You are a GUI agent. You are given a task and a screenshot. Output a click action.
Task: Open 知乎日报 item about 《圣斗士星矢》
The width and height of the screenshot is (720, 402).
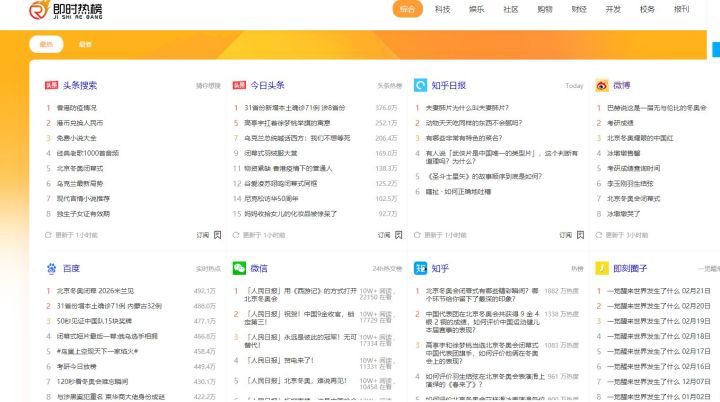click(484, 176)
